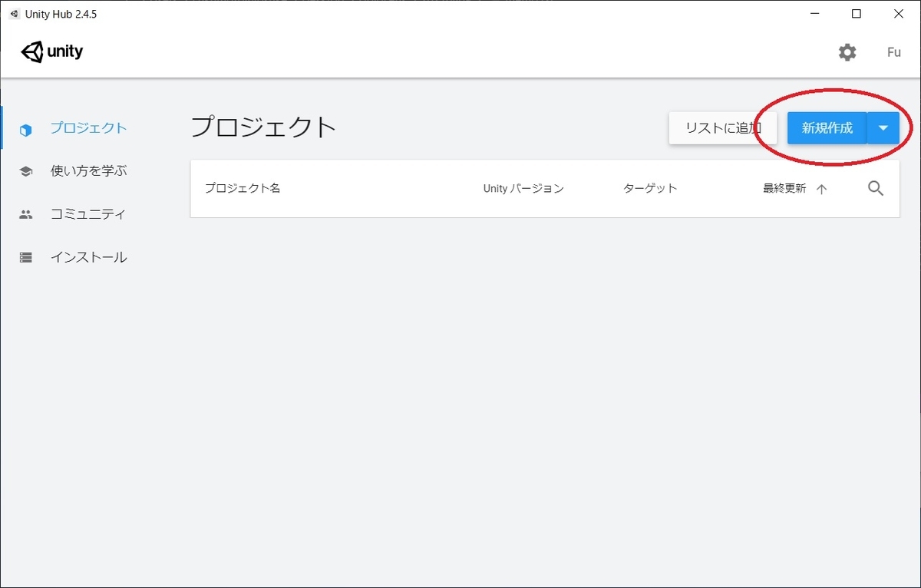The image size is (921, 588).
Task: Click the プロジェクト page title
Action: click(263, 127)
